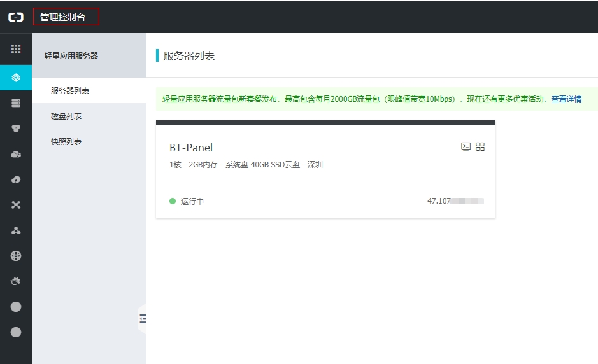The image size is (598, 364).
Task: Open the X-shaped network nodes sidebar icon
Action: [x=16, y=205]
